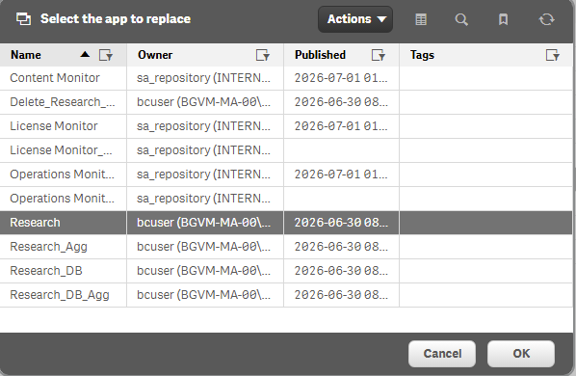
Task: Sort by the Tags column header
Action: (422, 55)
